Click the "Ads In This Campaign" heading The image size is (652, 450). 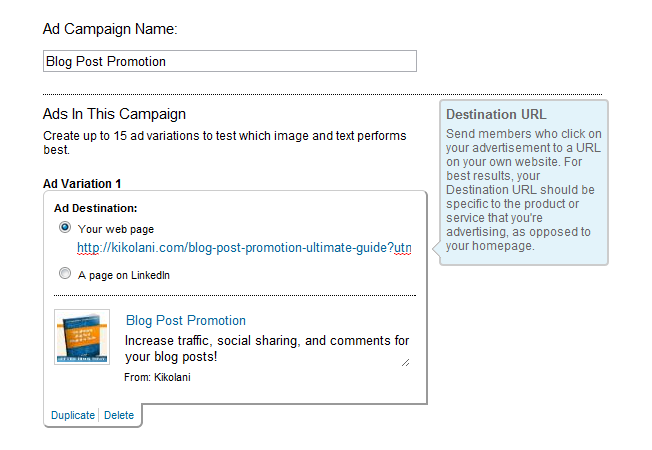point(114,115)
